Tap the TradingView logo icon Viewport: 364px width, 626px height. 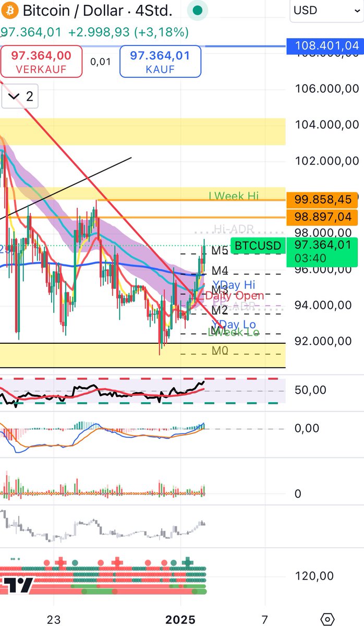(18, 585)
